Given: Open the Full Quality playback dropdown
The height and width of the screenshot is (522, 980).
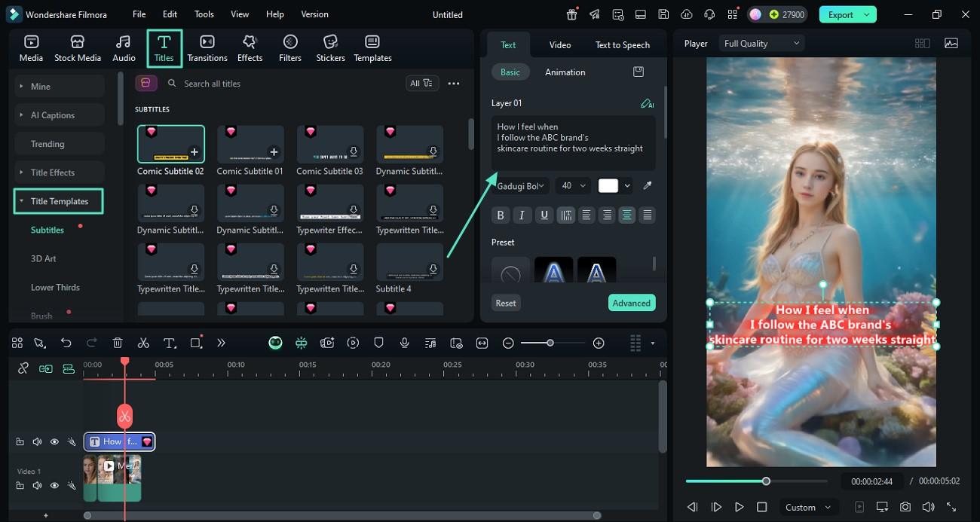Looking at the screenshot, I should point(761,44).
